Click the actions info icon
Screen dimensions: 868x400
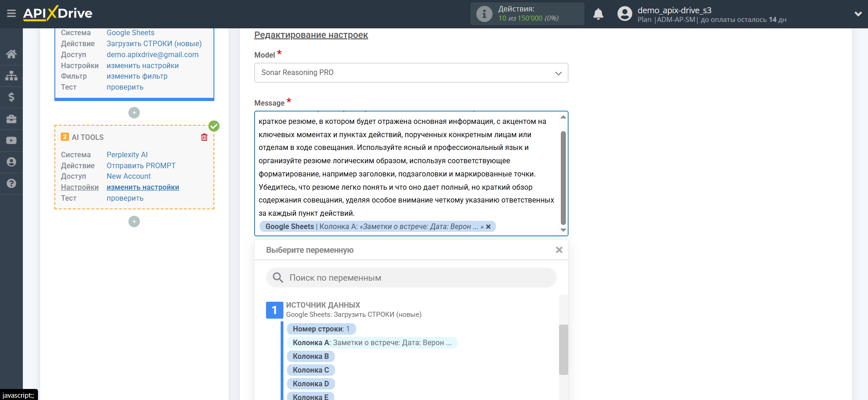coord(484,14)
